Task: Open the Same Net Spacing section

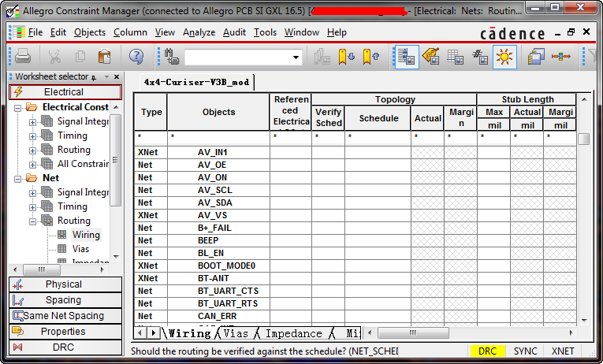Action: (x=65, y=316)
